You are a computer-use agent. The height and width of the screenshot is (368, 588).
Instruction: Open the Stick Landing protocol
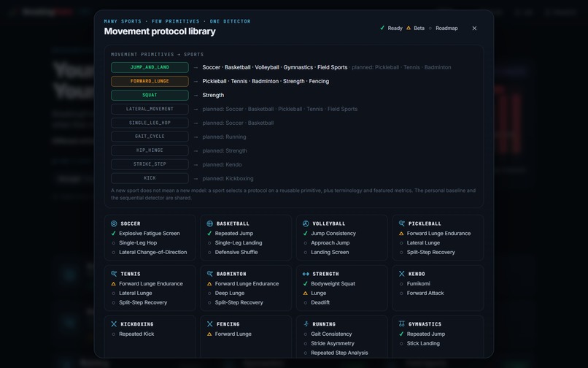click(423, 343)
